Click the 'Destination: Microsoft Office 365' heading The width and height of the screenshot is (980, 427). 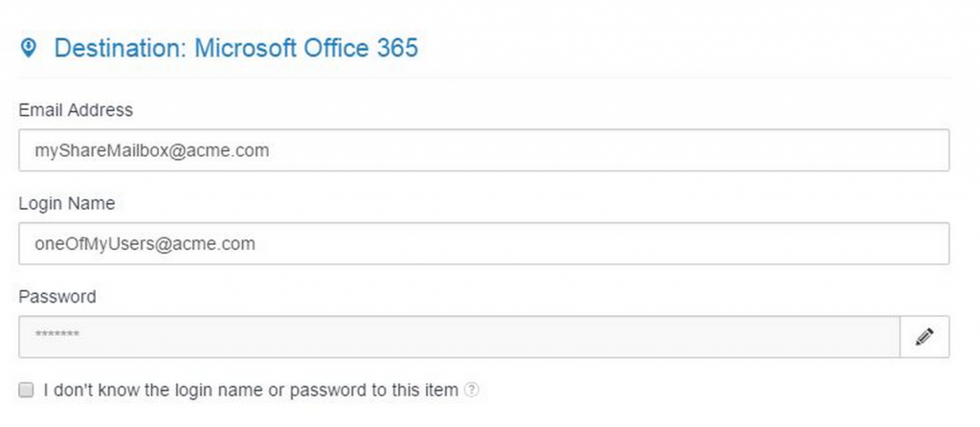click(x=235, y=48)
